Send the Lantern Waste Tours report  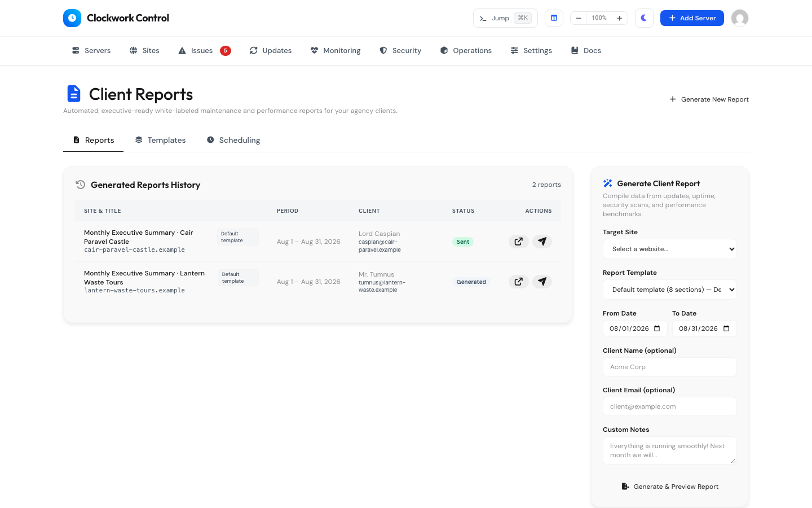click(x=542, y=282)
